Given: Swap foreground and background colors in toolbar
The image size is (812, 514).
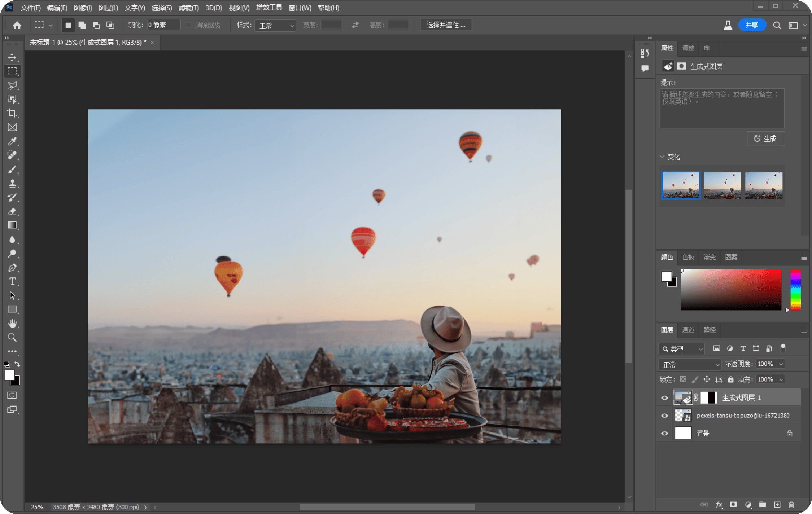Looking at the screenshot, I should click(17, 364).
